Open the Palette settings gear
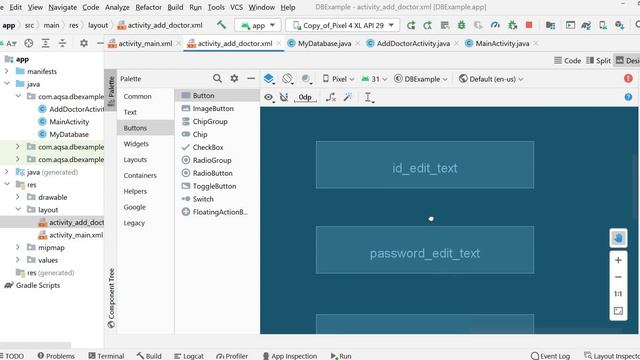This screenshot has height=360, width=640. click(x=234, y=78)
